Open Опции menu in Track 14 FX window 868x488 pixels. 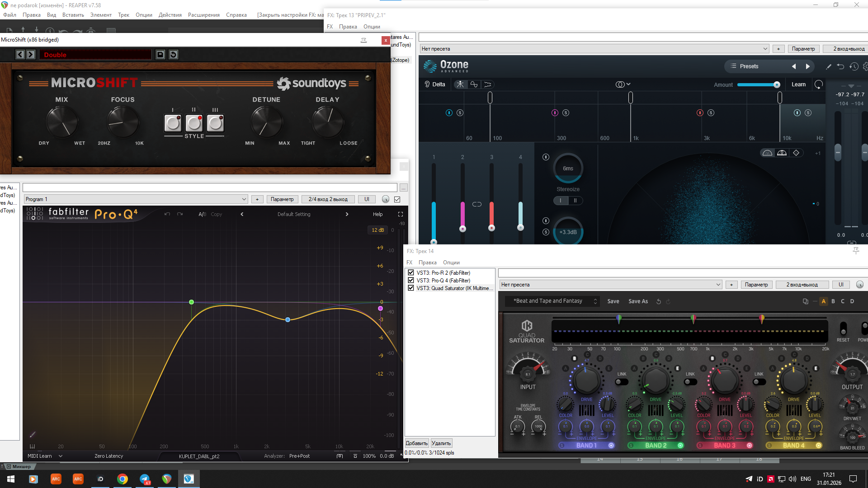451,263
